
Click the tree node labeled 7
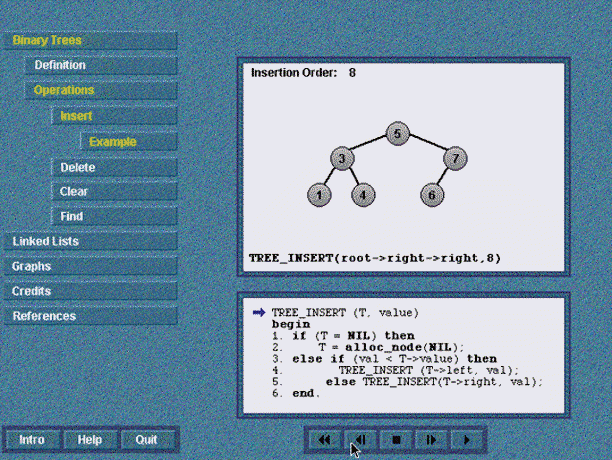click(x=455, y=158)
